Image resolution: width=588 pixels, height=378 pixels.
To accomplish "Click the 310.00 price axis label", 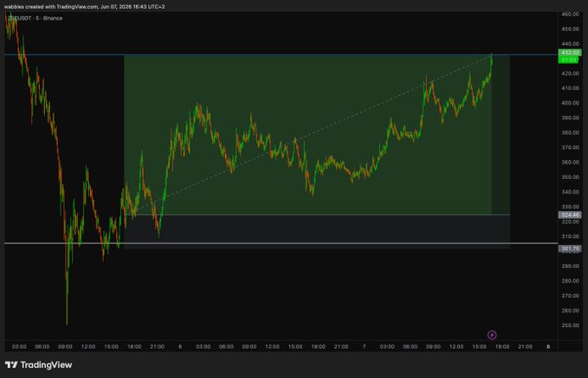I will pyautogui.click(x=570, y=236).
